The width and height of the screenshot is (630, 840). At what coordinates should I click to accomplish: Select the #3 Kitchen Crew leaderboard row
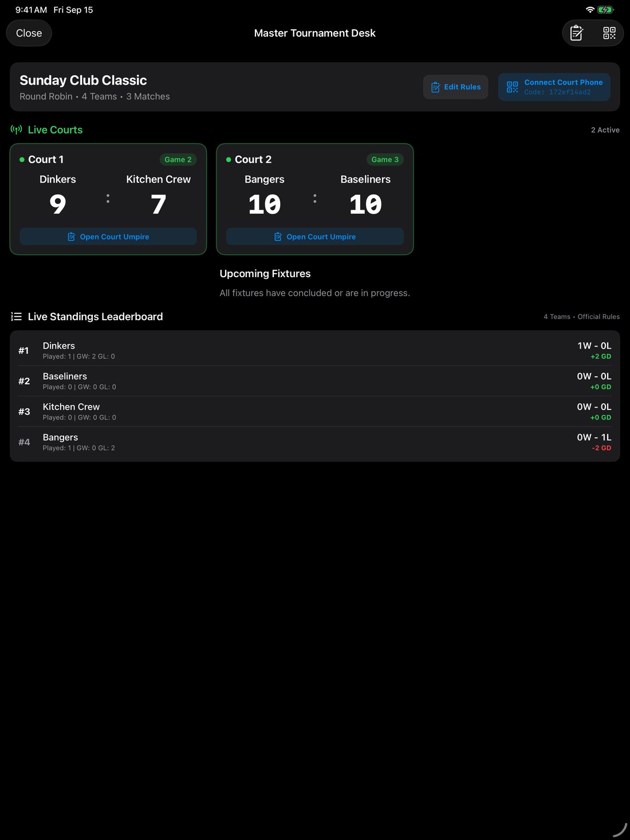315,411
